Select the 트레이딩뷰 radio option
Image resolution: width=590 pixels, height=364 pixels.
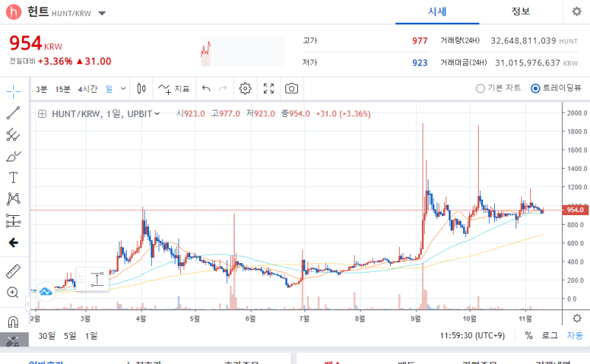coord(556,88)
